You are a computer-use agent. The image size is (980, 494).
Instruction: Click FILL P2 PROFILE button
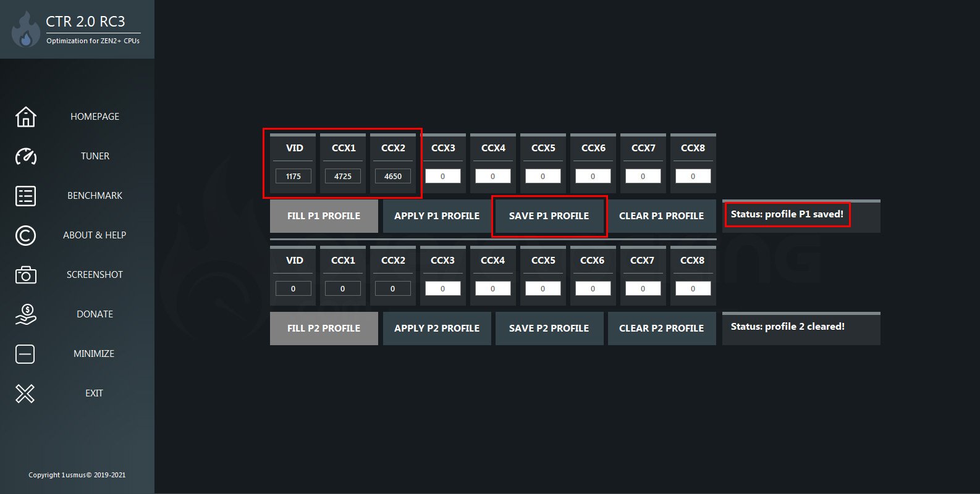click(324, 329)
